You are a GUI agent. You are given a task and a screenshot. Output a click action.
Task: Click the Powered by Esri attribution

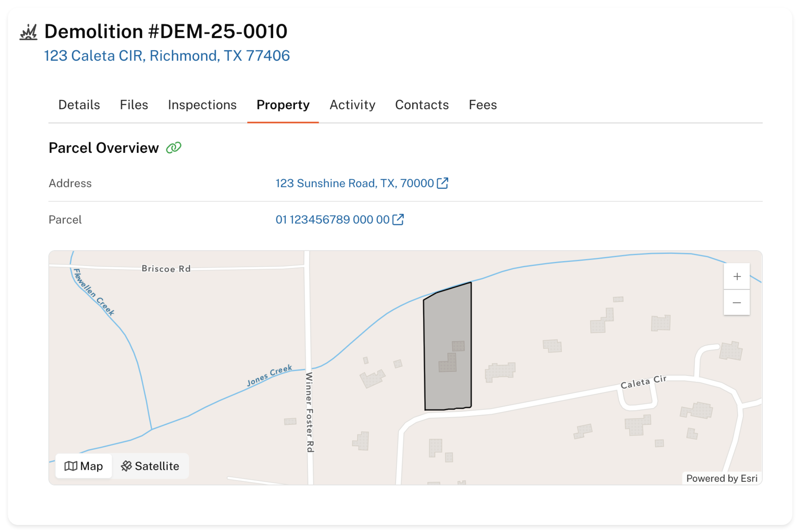(x=721, y=478)
